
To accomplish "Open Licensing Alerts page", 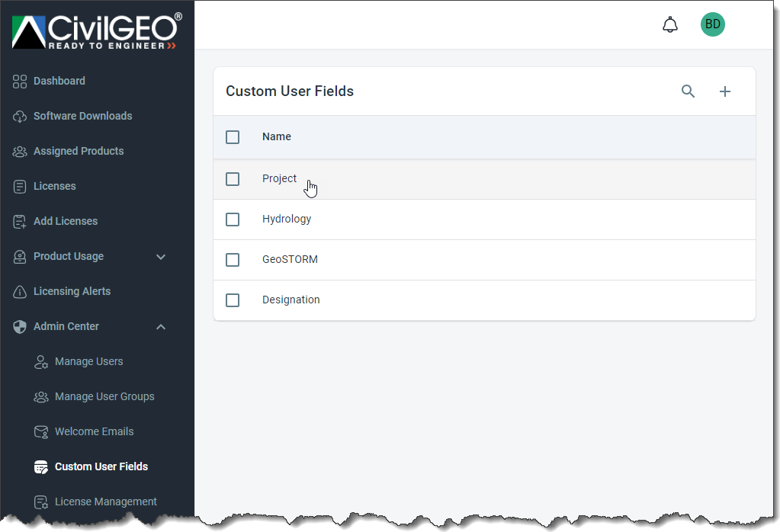I will point(72,291).
